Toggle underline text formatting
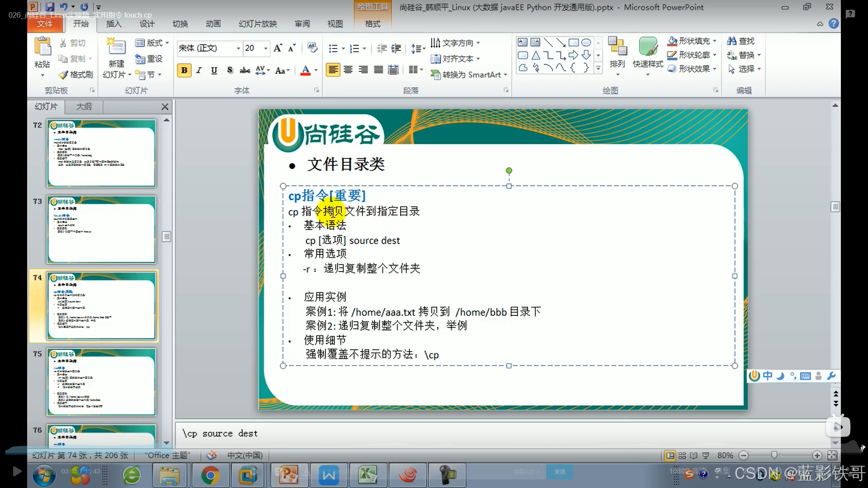 (x=214, y=70)
